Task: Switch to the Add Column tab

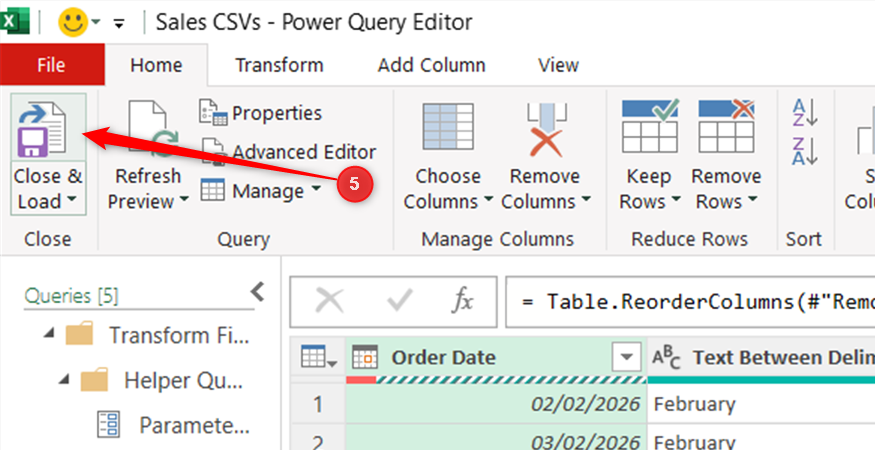Action: coord(431,65)
